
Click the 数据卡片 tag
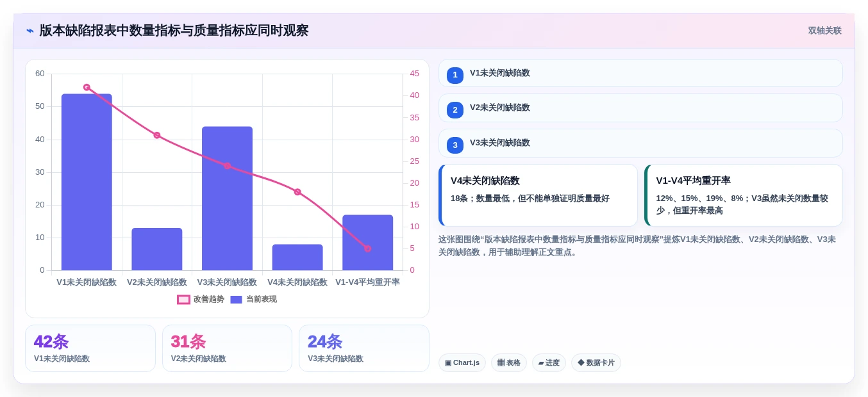596,363
